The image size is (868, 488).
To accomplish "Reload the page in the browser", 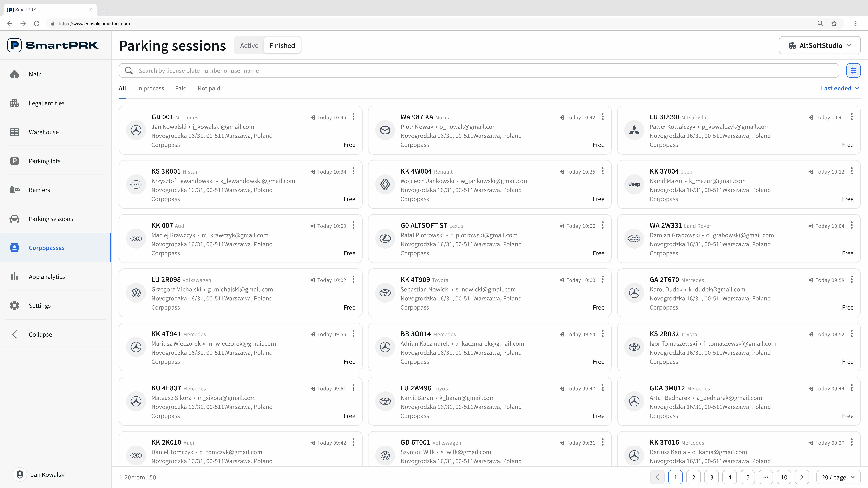I will pyautogui.click(x=37, y=24).
